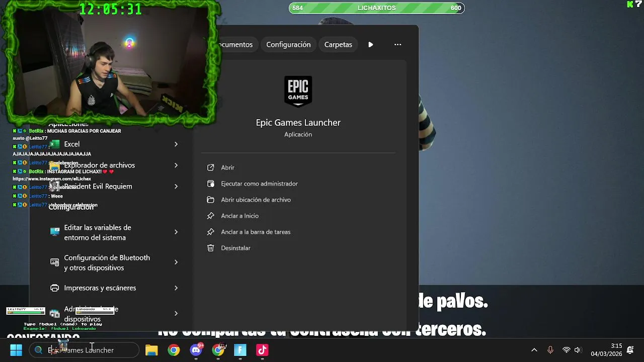Open the Fortnite taskbar icon
The image size is (644, 362).
(x=240, y=350)
